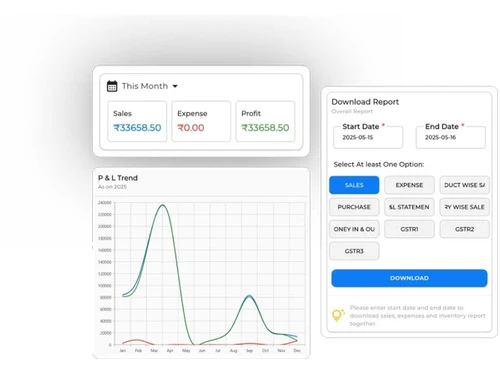The image size is (500, 375).
Task: Click the Sales amount ₹33658.50 in blue
Action: click(x=137, y=128)
